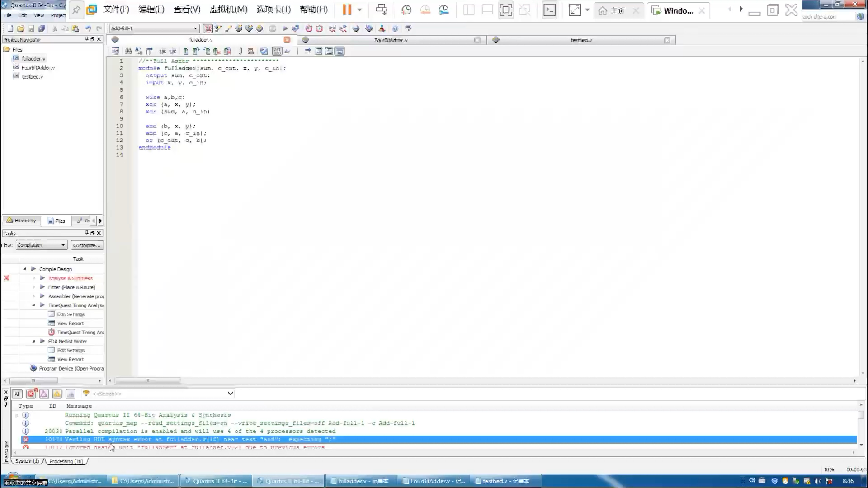The image size is (868, 488).
Task: Open the VMware dropdown beside the pause button
Action: point(360,9)
